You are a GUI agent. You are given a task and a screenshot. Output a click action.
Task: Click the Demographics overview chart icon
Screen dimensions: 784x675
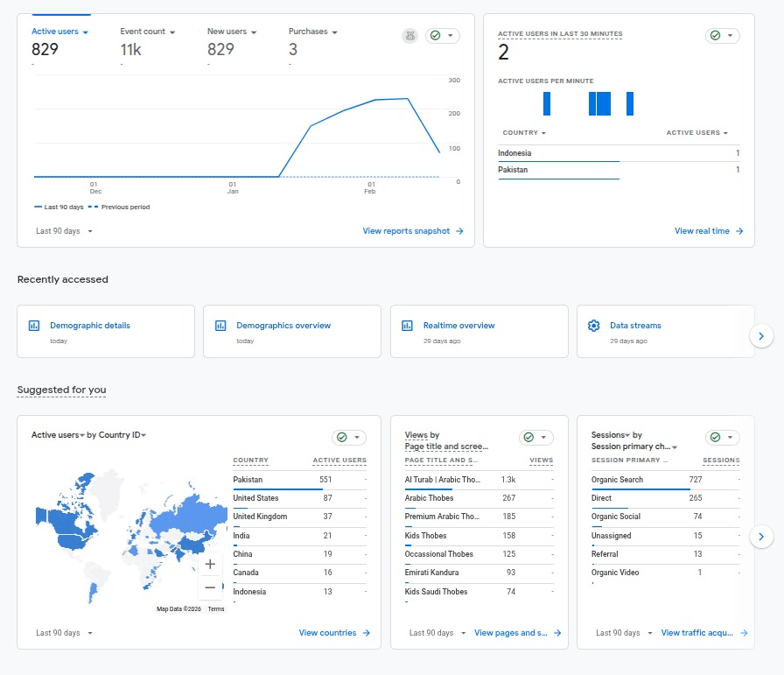coord(220,326)
